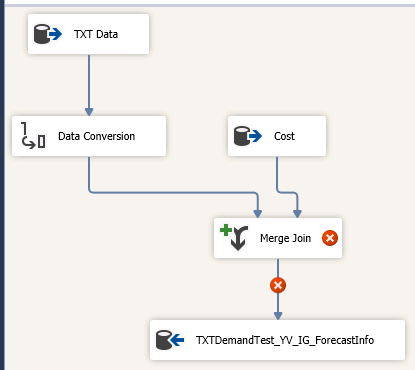
Task: Select the path from Data Conversion to Merge Join
Action: click(173, 192)
